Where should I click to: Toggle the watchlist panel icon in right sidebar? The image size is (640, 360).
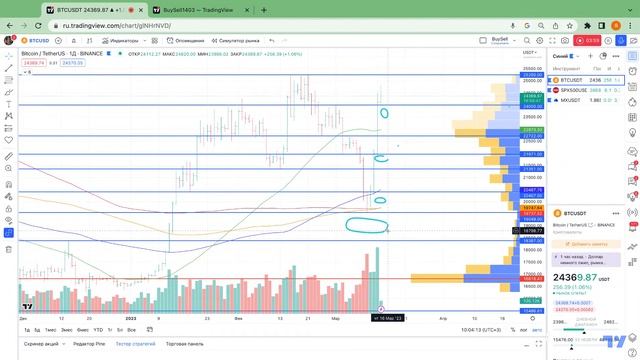[x=633, y=56]
